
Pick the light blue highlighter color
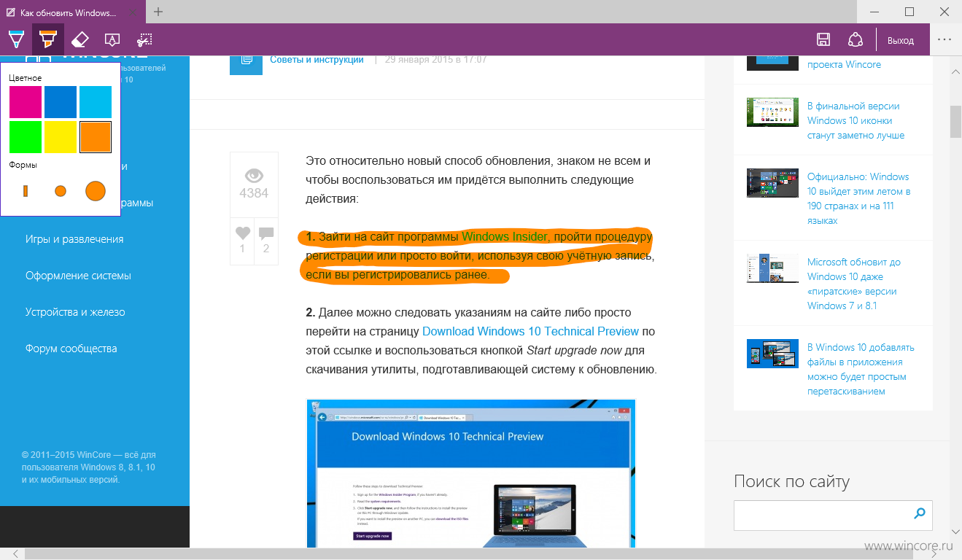pos(96,102)
